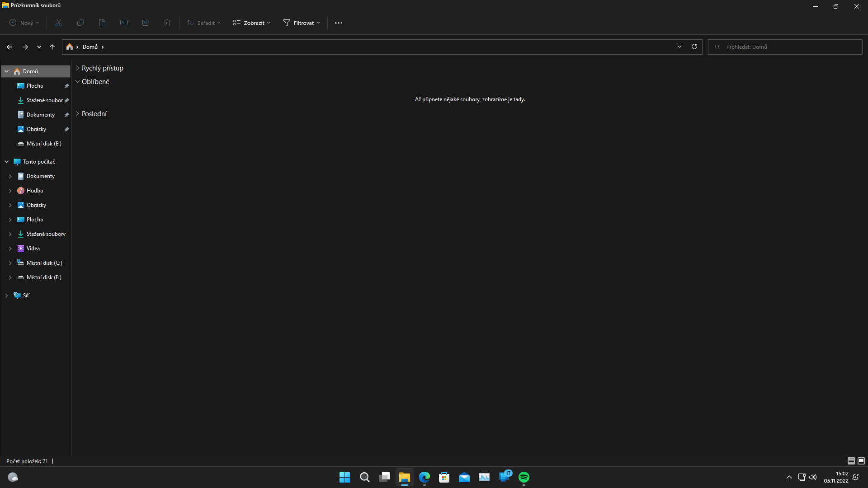Viewport: 868px width, 488px height.
Task: Click the Share icon in toolbar
Action: (146, 23)
